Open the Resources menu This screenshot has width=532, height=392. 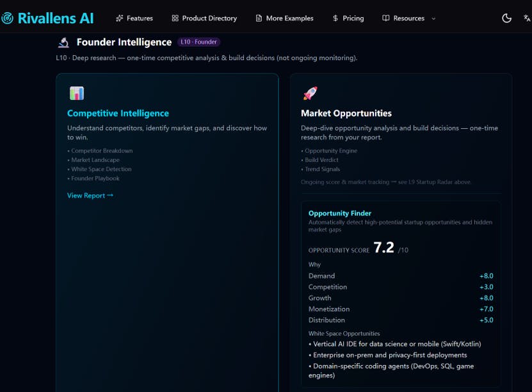click(x=409, y=19)
